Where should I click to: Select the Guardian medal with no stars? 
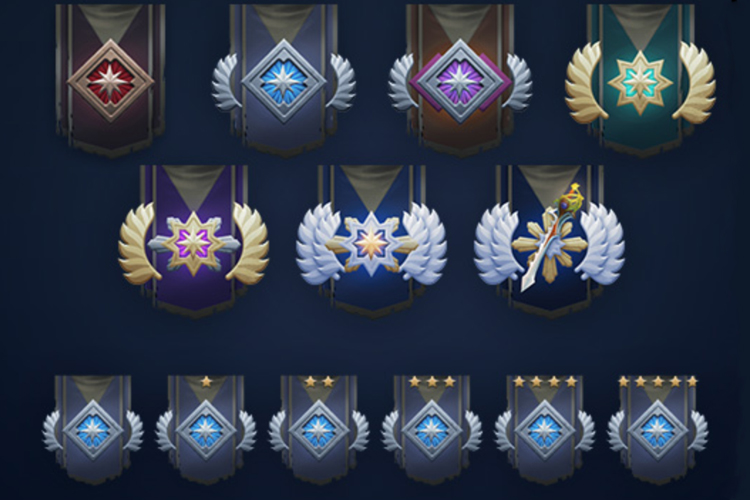pos(93,430)
